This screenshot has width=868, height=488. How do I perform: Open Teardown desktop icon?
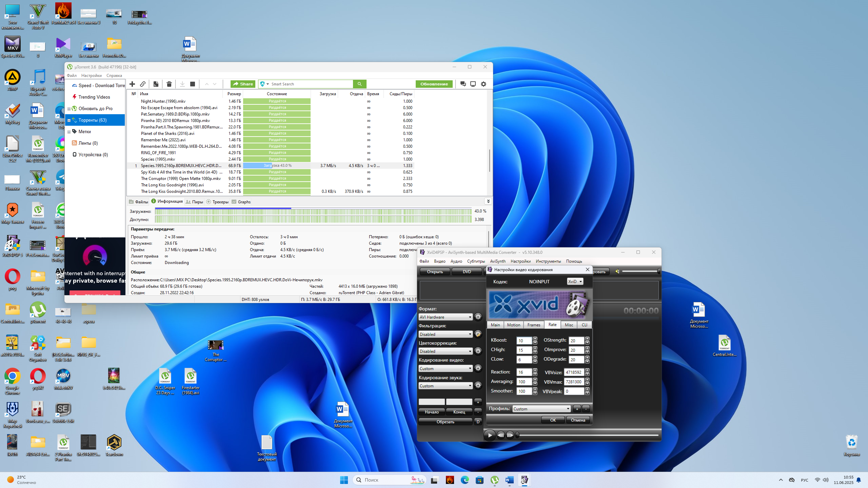click(x=114, y=446)
